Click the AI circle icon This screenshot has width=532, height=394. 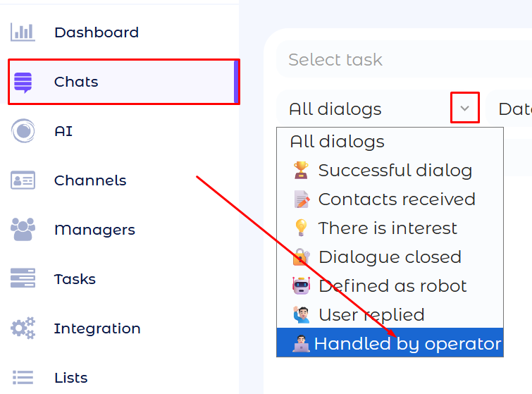click(x=23, y=131)
